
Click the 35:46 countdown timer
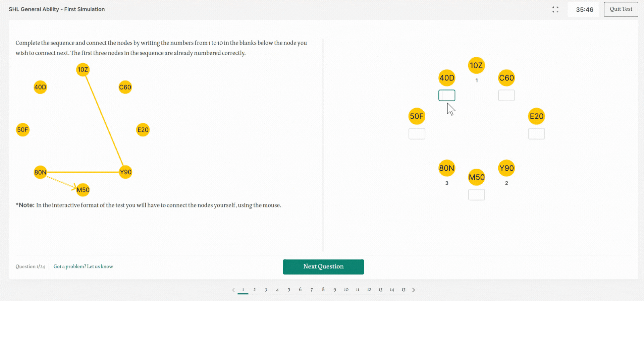584,10
